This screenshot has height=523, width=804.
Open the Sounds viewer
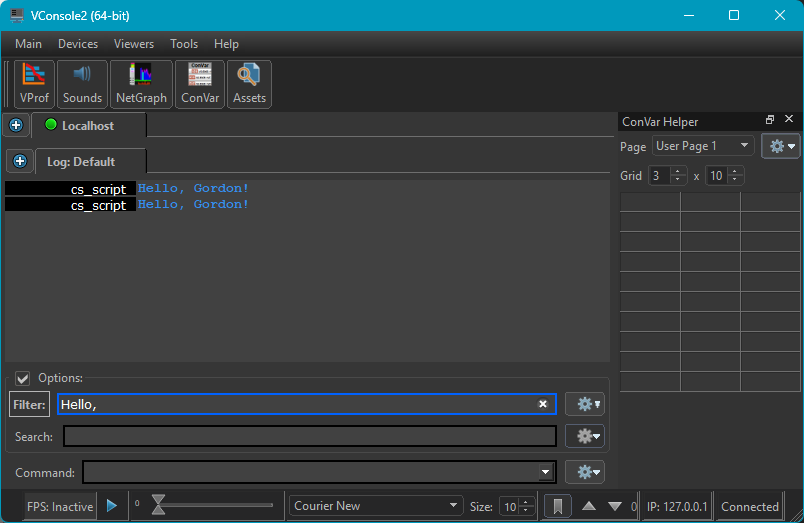pos(82,83)
